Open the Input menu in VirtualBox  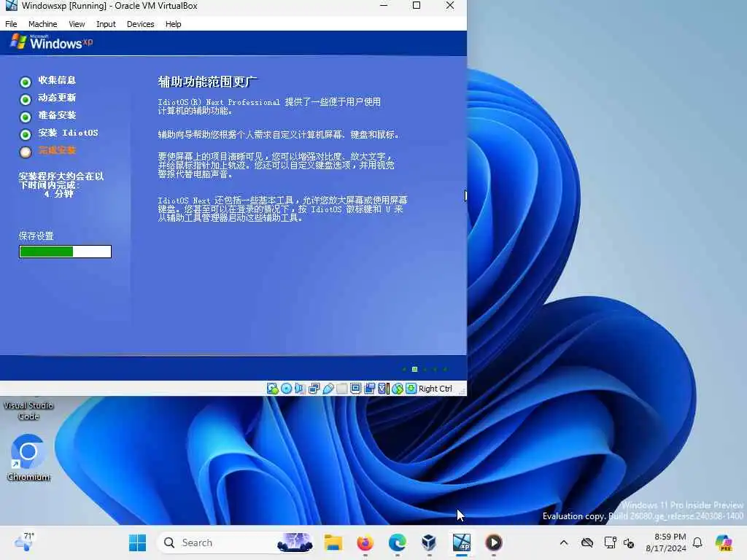point(106,24)
